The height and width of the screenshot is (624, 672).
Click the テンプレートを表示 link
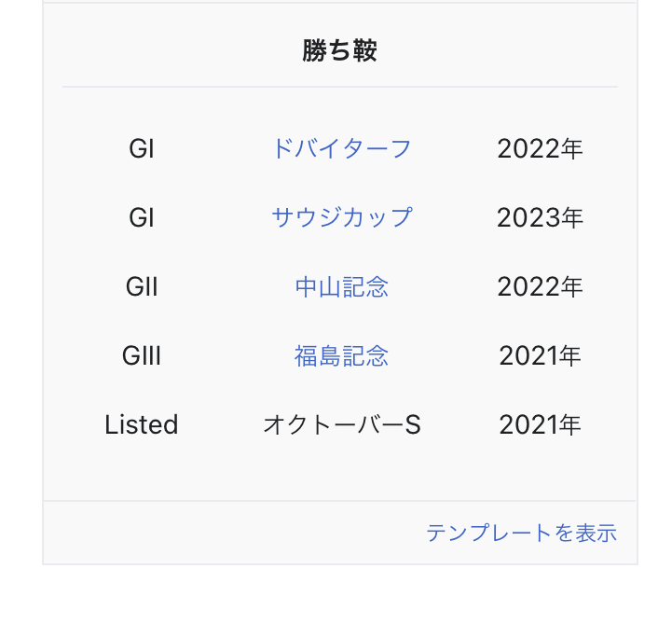521,534
